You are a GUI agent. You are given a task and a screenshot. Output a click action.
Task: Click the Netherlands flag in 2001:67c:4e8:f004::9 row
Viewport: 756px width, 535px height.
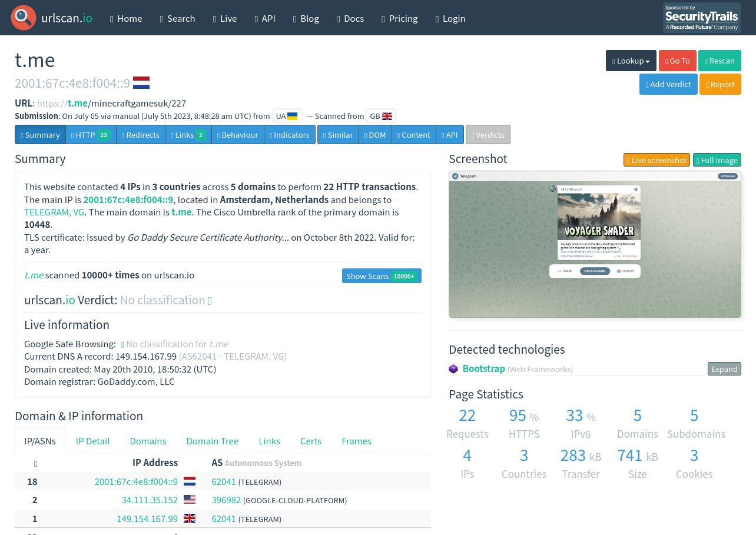(x=190, y=481)
